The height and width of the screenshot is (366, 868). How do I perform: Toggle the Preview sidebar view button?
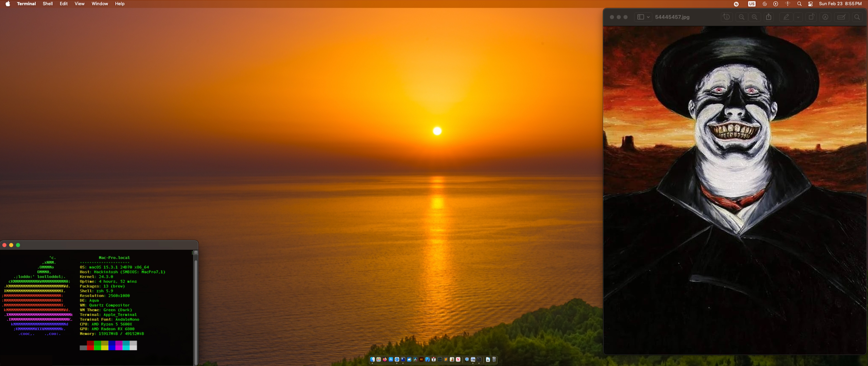pos(640,17)
